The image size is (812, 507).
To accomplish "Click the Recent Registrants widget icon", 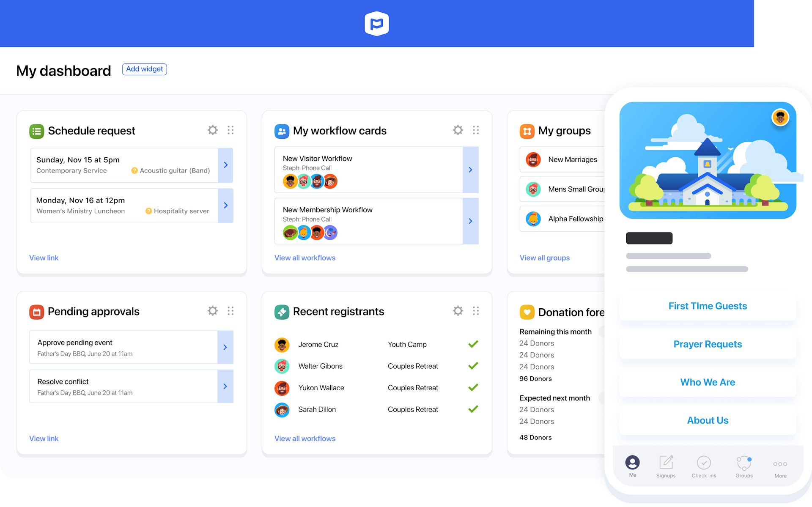I will pyautogui.click(x=281, y=310).
